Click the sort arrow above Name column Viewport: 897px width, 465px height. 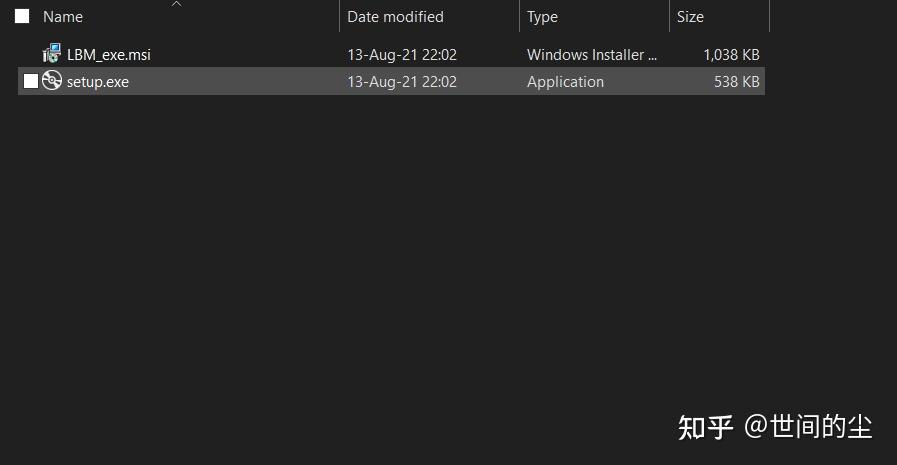(176, 4)
